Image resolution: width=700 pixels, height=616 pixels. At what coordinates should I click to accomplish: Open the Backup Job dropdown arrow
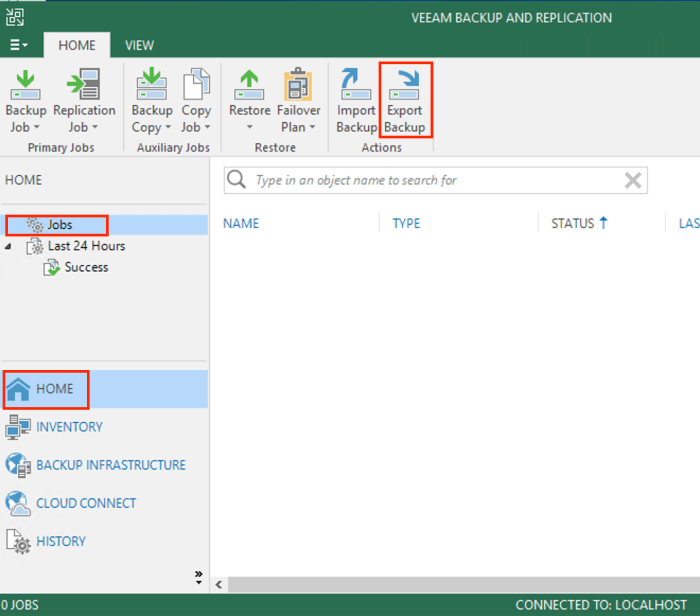point(37,127)
